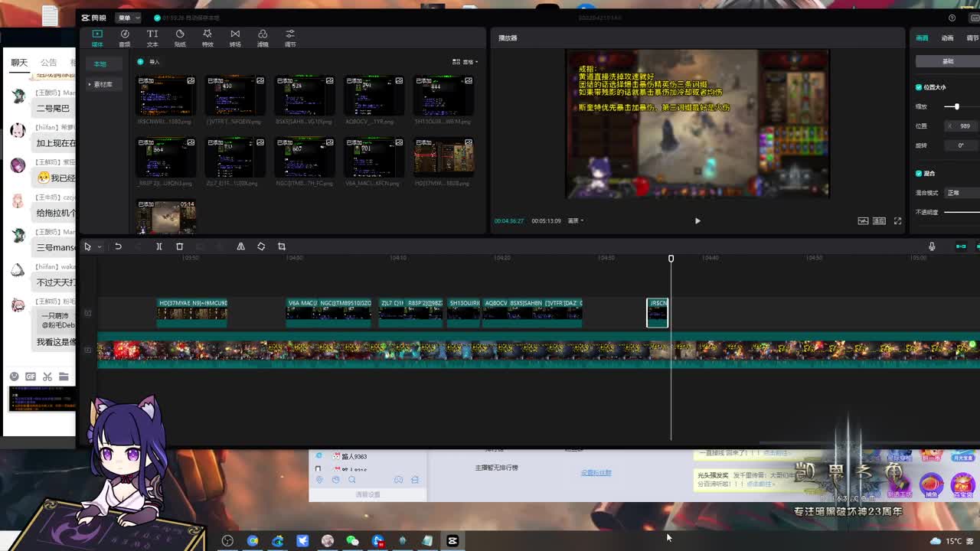Open emoji picker in chat window
This screenshot has height=551, width=980.
14,377
